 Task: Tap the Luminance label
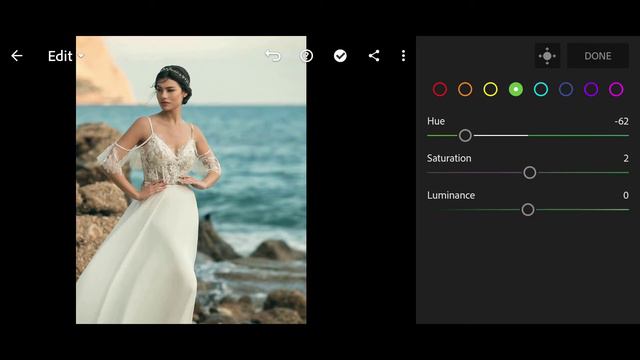coord(451,196)
